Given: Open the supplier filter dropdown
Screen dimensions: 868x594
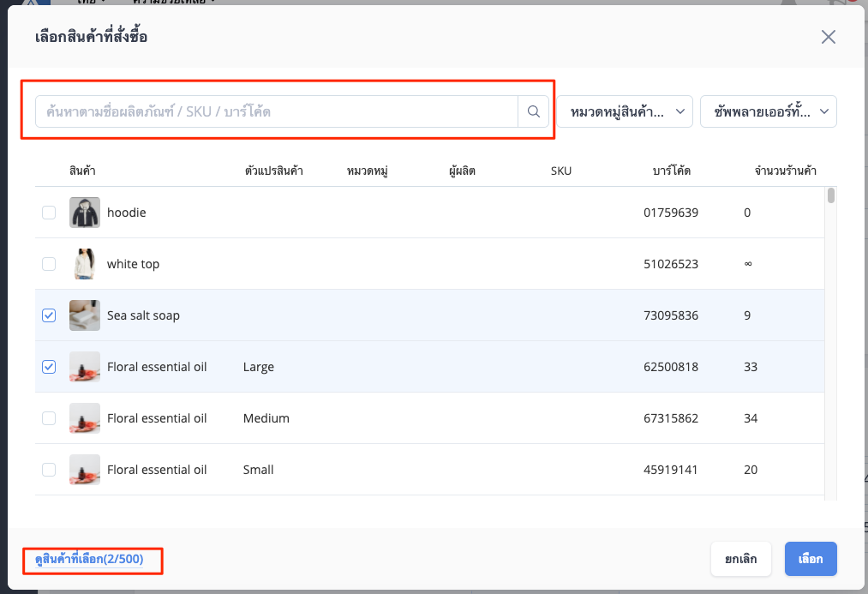Looking at the screenshot, I should coord(769,111).
